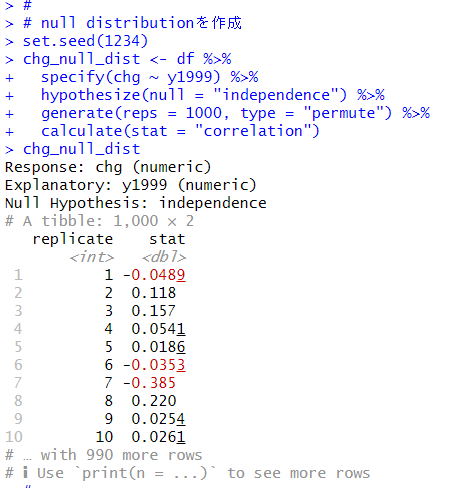The height and width of the screenshot is (488, 456).
Task: Click the "stat" column header
Action: point(167,239)
